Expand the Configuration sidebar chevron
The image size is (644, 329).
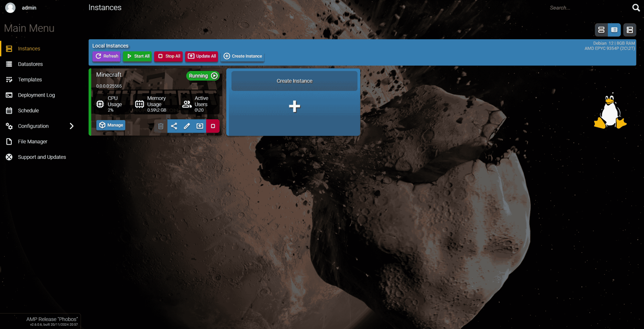tap(72, 126)
